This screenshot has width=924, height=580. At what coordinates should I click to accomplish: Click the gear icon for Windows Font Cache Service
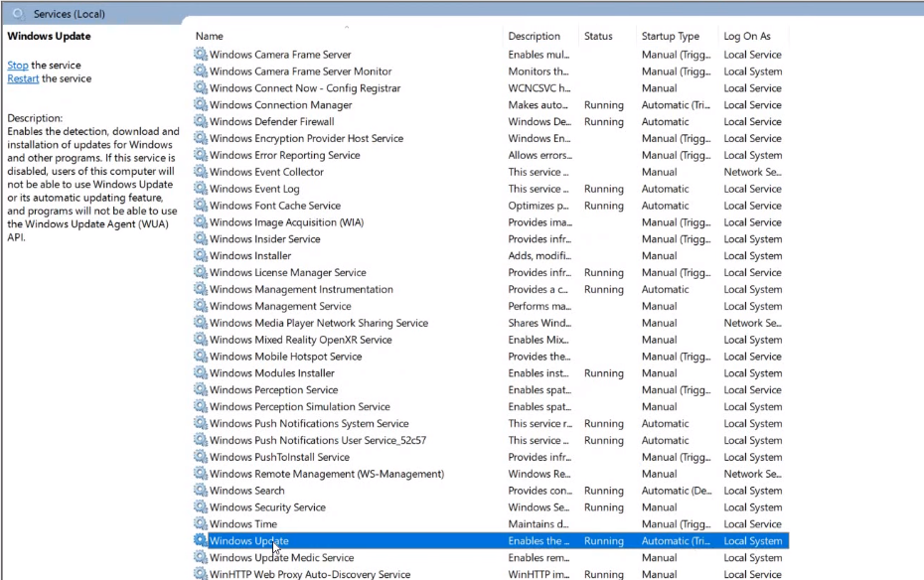click(201, 205)
